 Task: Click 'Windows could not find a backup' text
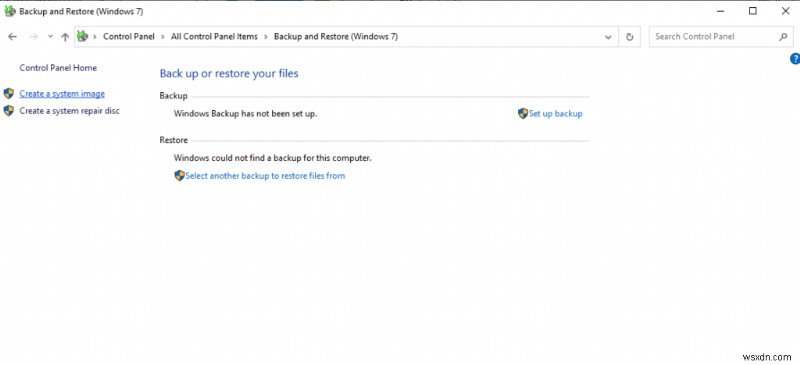pos(272,158)
